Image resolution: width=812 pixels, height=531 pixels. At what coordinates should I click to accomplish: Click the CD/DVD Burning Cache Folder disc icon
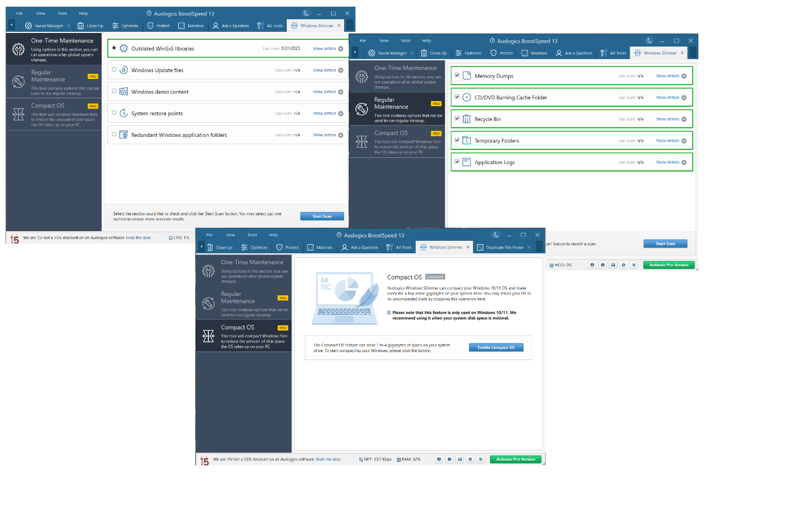tap(467, 97)
